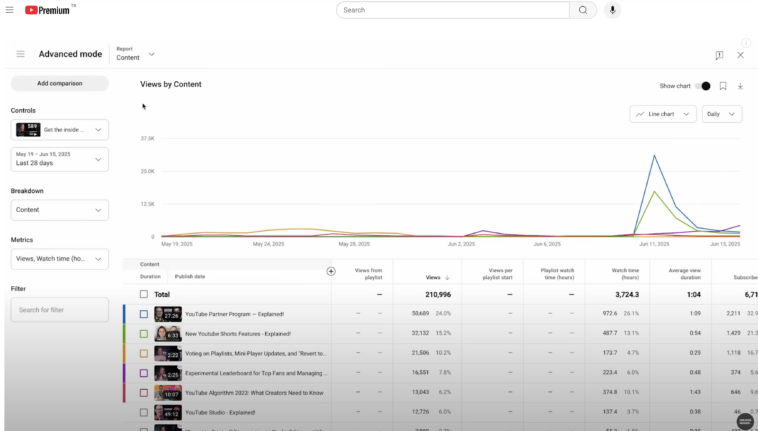The width and height of the screenshot is (758, 431).
Task: Open the Last 28 days date range dropdown
Action: (59, 159)
